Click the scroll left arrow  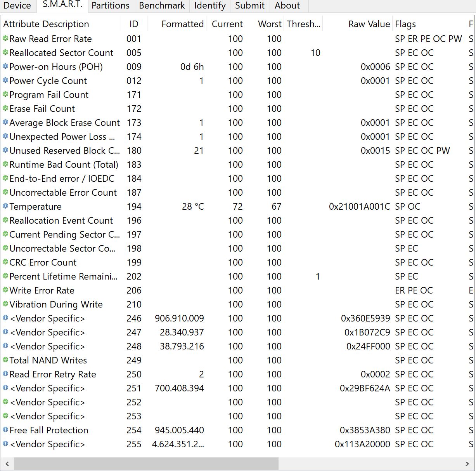pyautogui.click(x=7, y=464)
